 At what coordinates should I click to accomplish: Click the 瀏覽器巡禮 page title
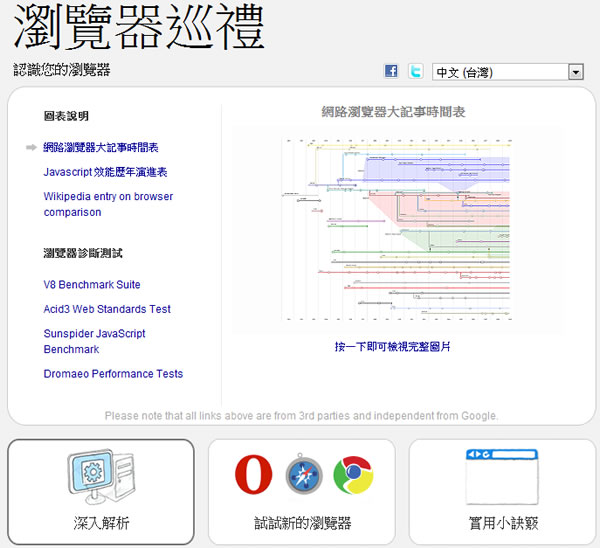[x=139, y=27]
